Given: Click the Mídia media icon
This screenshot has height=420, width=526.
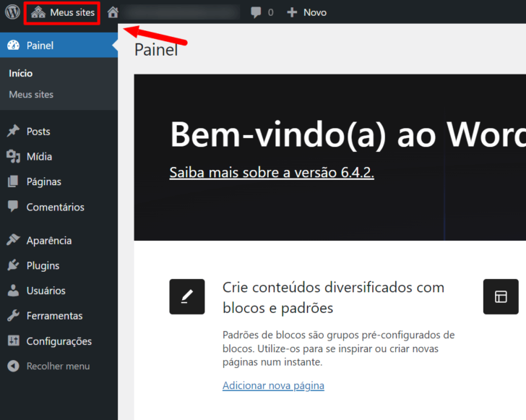Looking at the screenshot, I should pyautogui.click(x=14, y=156).
